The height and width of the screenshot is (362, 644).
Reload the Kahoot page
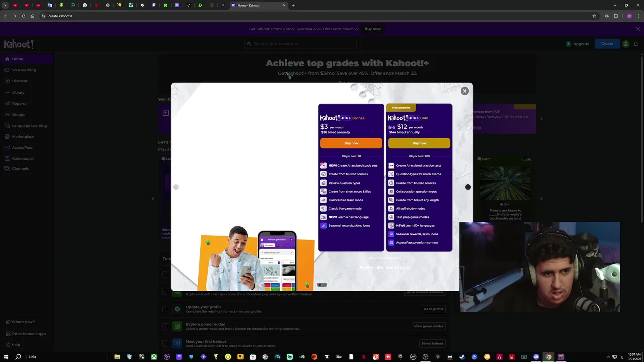(x=23, y=16)
